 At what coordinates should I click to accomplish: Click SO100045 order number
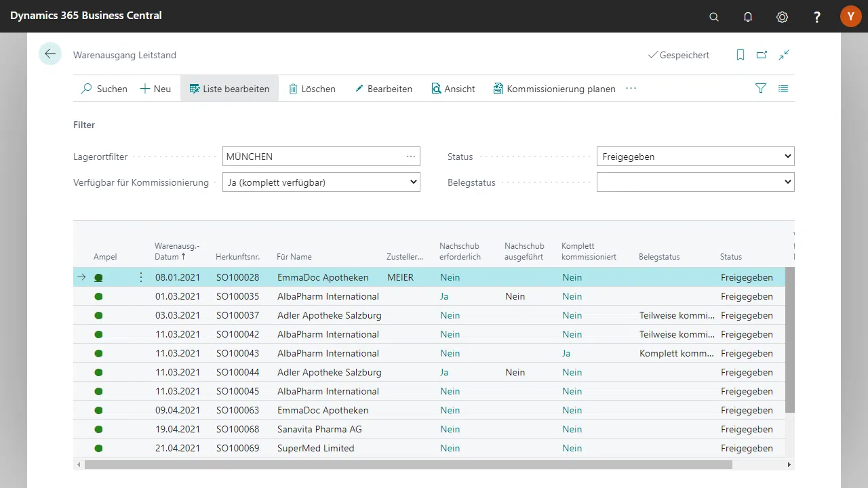coord(237,391)
